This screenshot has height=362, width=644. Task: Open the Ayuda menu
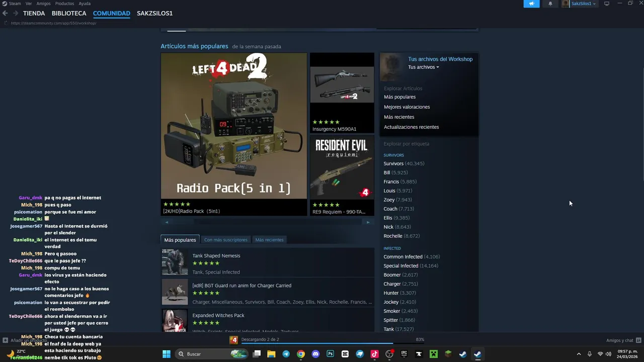(x=85, y=4)
